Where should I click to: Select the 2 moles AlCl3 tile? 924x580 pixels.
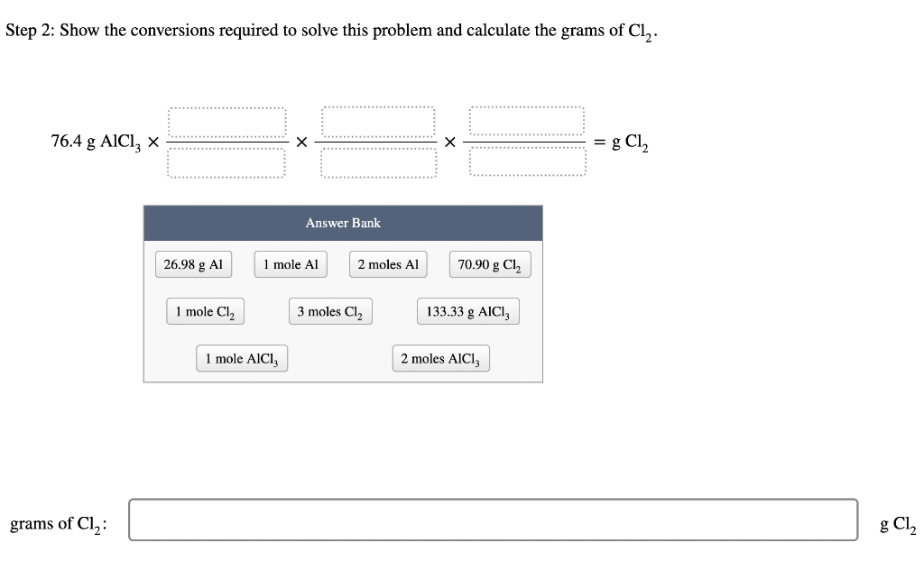[440, 358]
